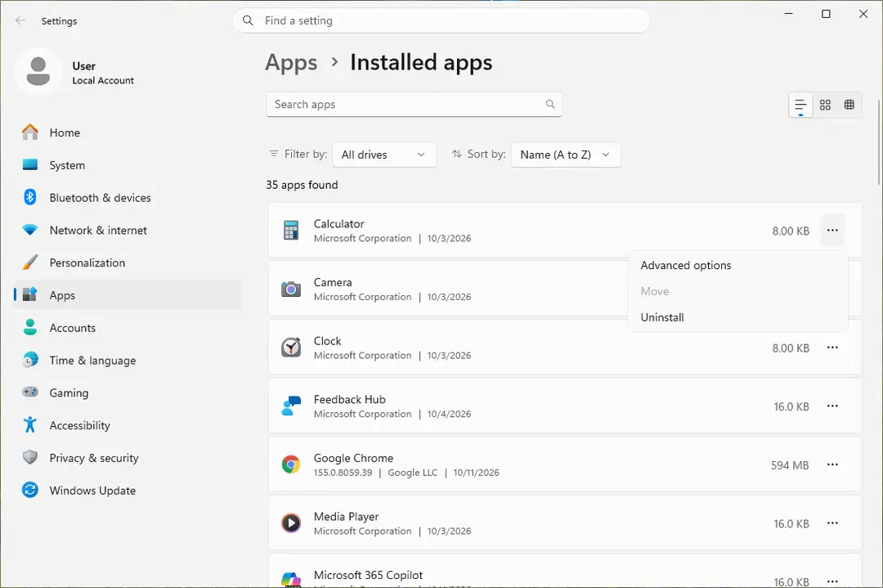The width and height of the screenshot is (883, 588).
Task: Open more options for Google Chrome
Action: (x=832, y=465)
